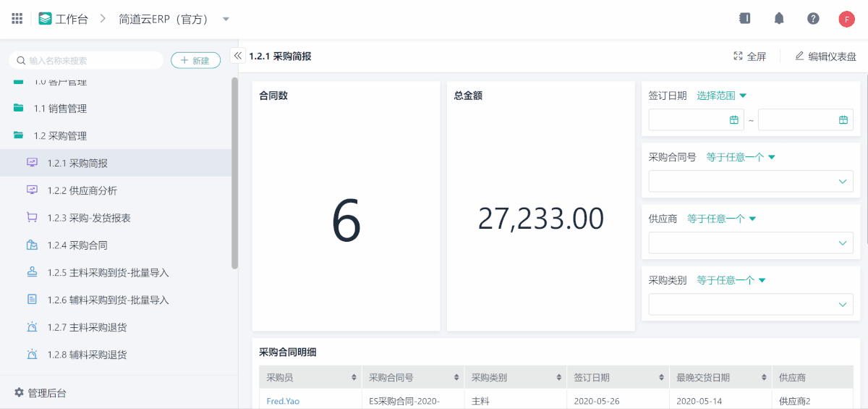
Task: Expand the 供应商 value select box
Action: pos(751,243)
